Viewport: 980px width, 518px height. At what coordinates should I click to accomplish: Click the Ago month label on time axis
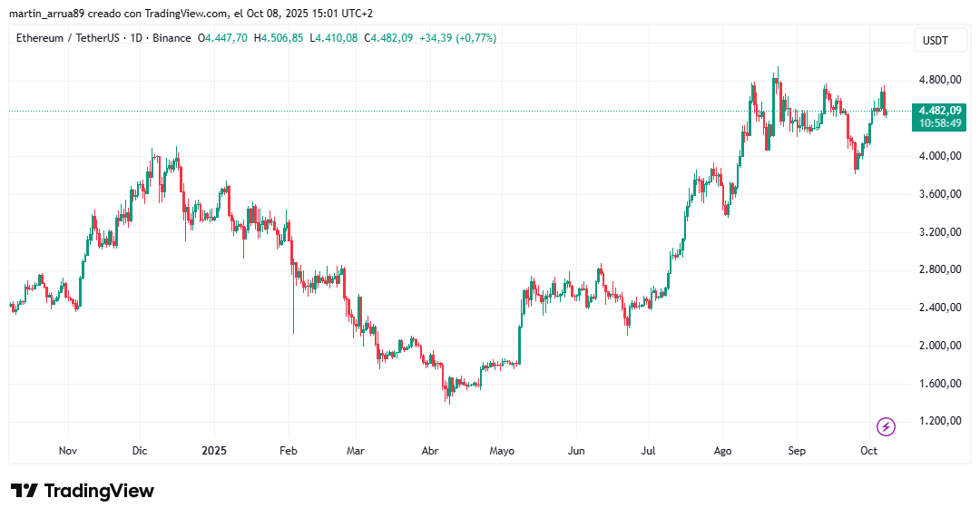pyautogui.click(x=722, y=450)
